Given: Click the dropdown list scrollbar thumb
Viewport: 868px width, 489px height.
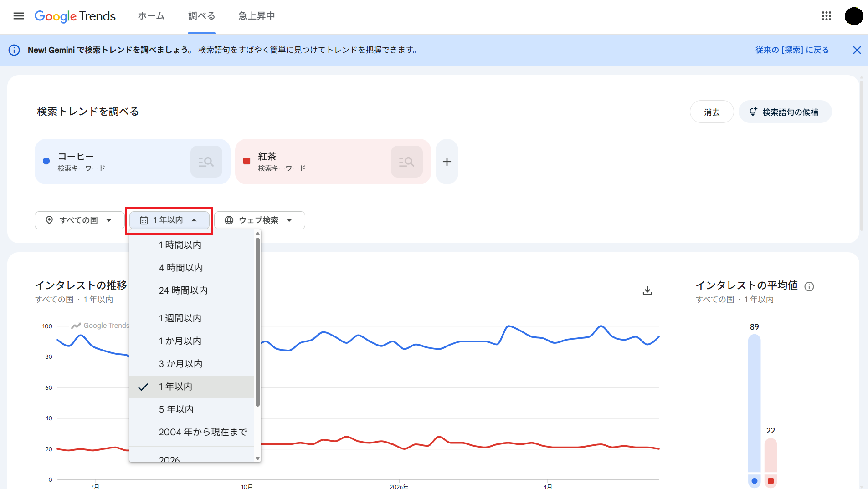Looking at the screenshot, I should [257, 322].
